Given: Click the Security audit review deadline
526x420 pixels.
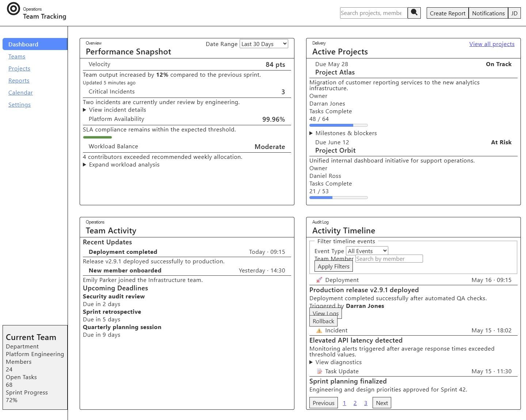Looking at the screenshot, I should tap(114, 296).
